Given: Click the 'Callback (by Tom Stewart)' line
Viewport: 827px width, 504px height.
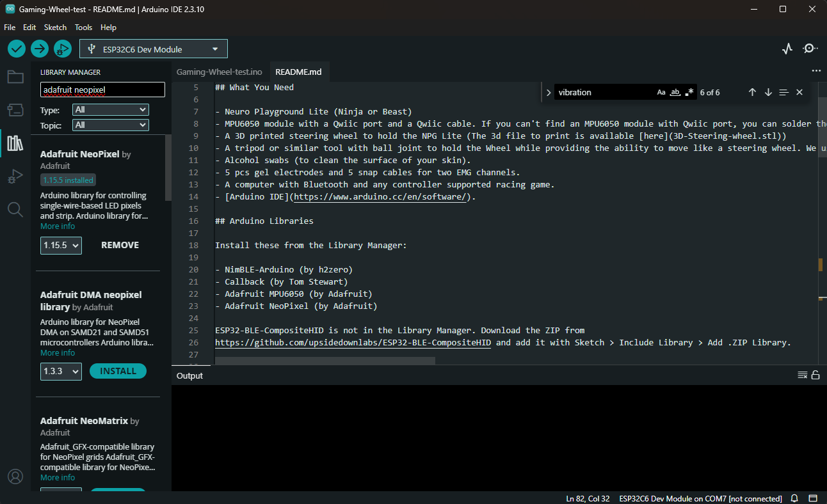Looking at the screenshot, I should coord(281,282).
